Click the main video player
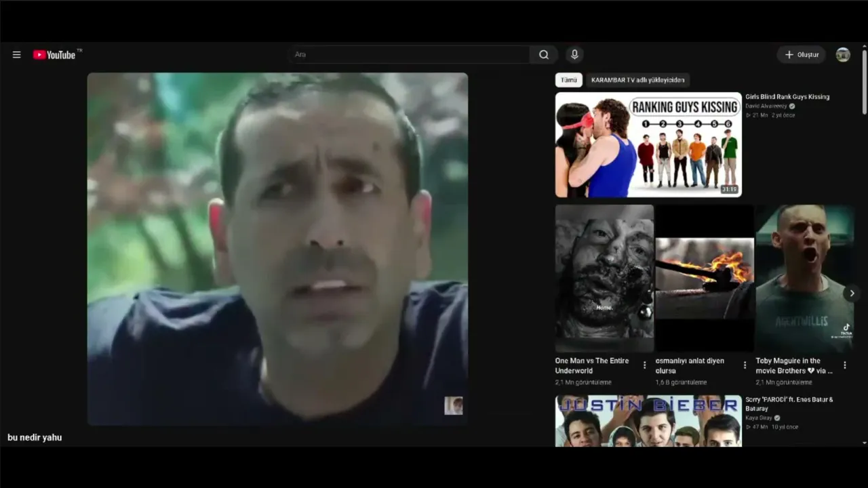 click(277, 249)
